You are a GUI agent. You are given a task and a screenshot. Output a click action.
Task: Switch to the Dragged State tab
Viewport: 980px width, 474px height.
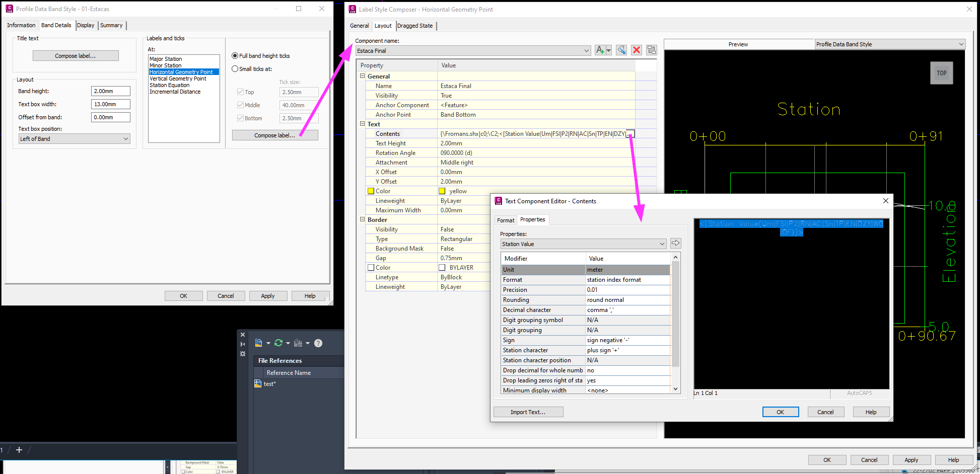point(415,26)
